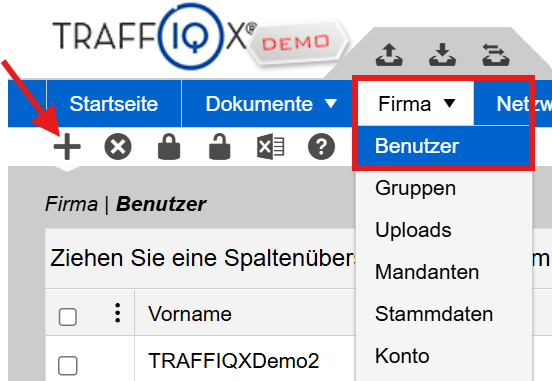The height and width of the screenshot is (381, 552).
Task: Go to Startseite tab
Action: 114,104
